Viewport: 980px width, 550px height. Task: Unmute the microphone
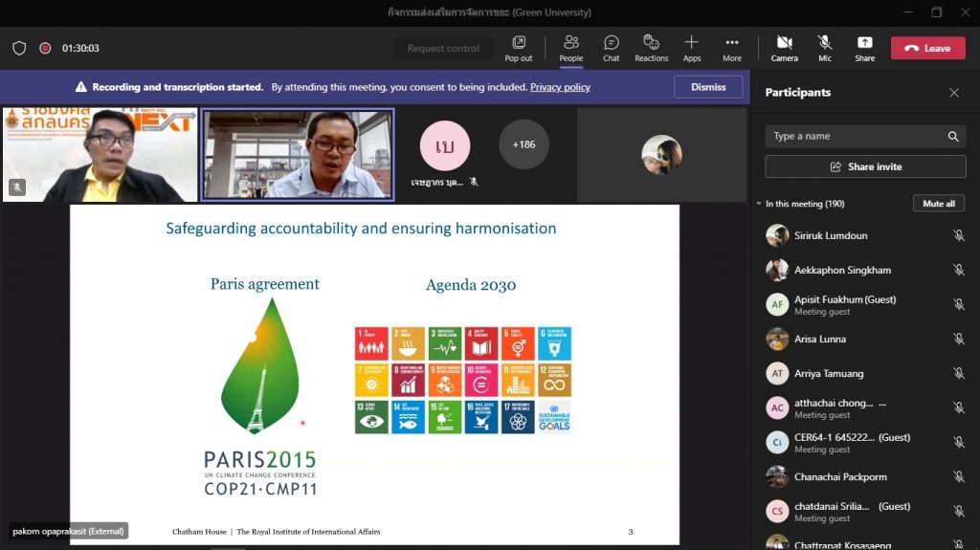pos(824,48)
